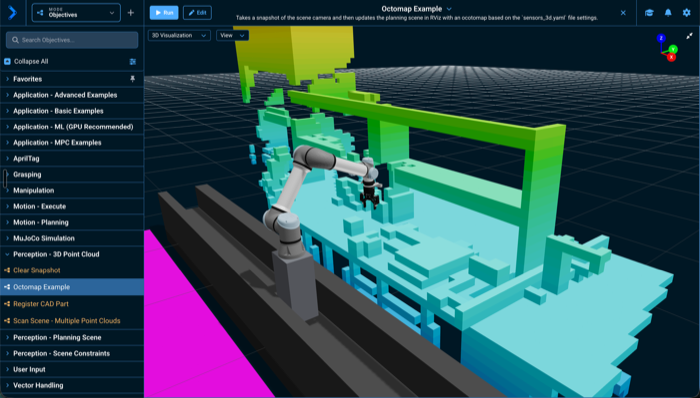The width and height of the screenshot is (700, 398).
Task: Expand the Octomap Example title chevron
Action: point(449,9)
